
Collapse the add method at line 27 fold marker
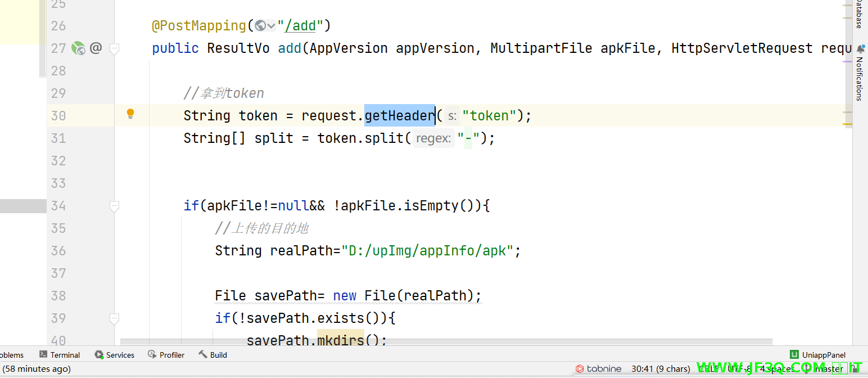point(114,49)
